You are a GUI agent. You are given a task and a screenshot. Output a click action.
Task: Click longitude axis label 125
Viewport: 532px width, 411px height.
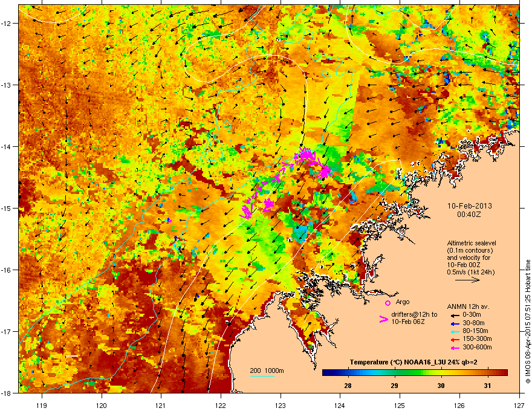click(400, 405)
